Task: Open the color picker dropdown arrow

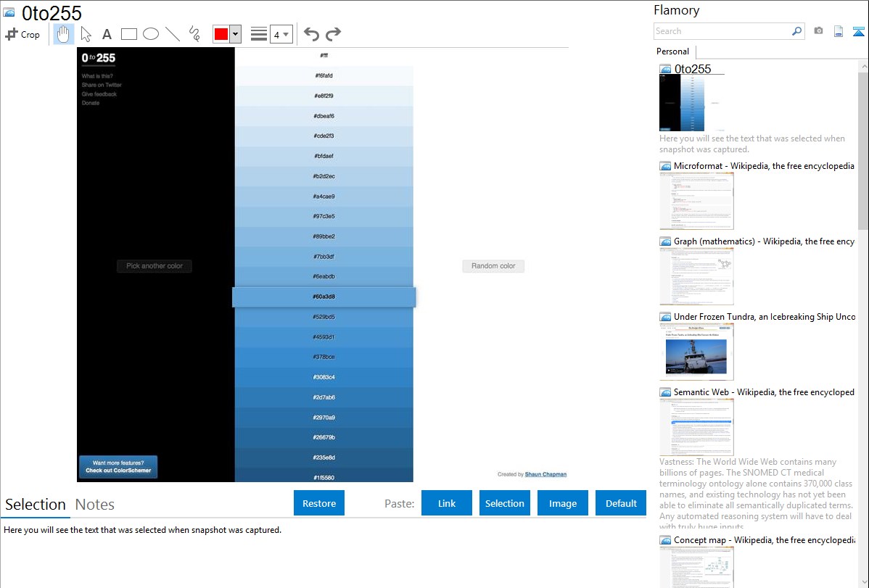Action: pyautogui.click(x=235, y=34)
